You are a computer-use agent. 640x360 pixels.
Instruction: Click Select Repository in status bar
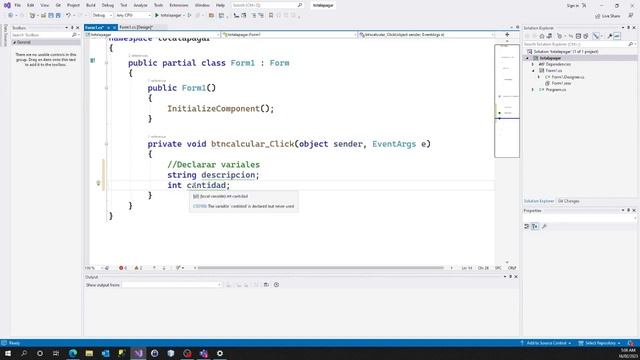(x=599, y=343)
